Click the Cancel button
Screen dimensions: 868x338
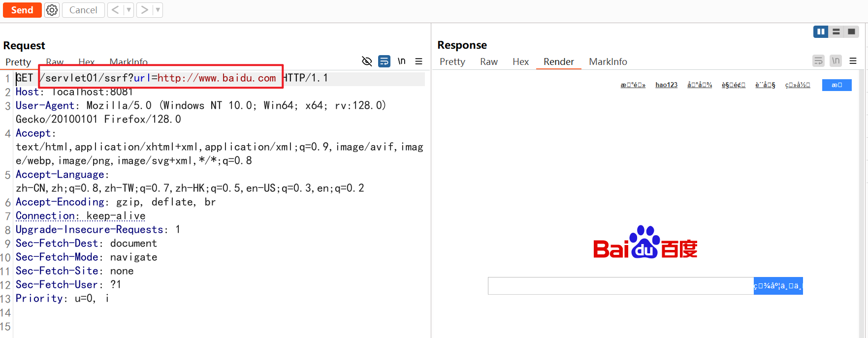coord(83,10)
